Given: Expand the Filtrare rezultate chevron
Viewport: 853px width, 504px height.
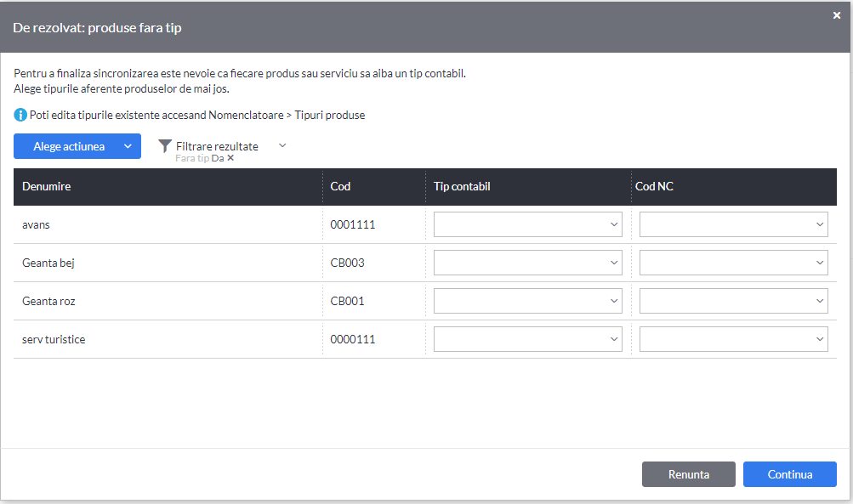Looking at the screenshot, I should click(x=282, y=145).
